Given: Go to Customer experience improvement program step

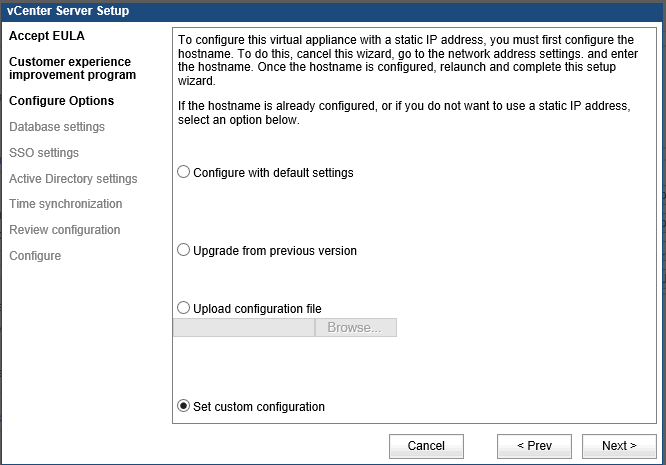Looking at the screenshot, I should (x=73, y=68).
